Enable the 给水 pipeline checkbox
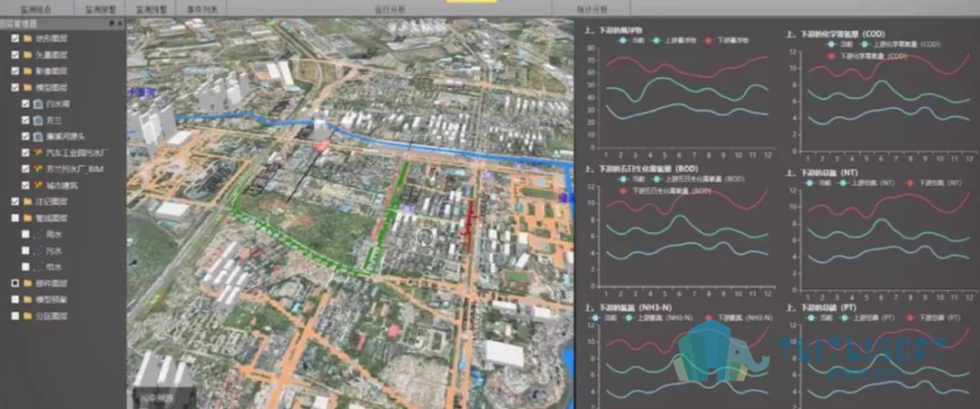This screenshot has height=409, width=980. point(25,267)
